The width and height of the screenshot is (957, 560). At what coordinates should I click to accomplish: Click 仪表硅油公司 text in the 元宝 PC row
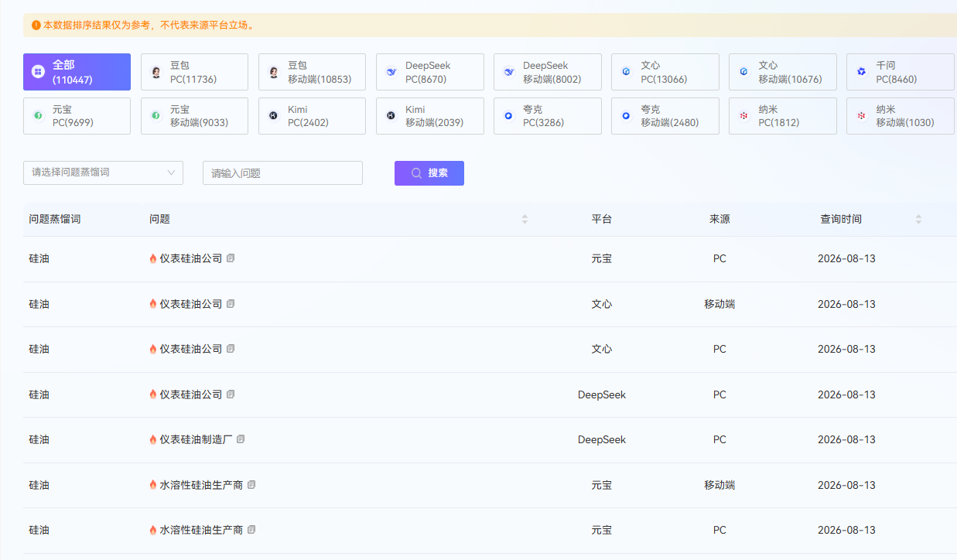191,258
